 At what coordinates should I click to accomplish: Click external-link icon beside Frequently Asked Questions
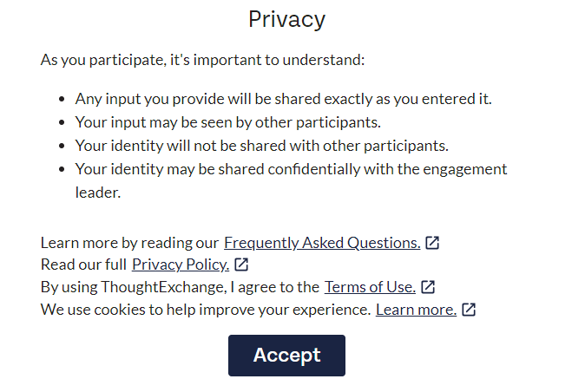pyautogui.click(x=432, y=243)
